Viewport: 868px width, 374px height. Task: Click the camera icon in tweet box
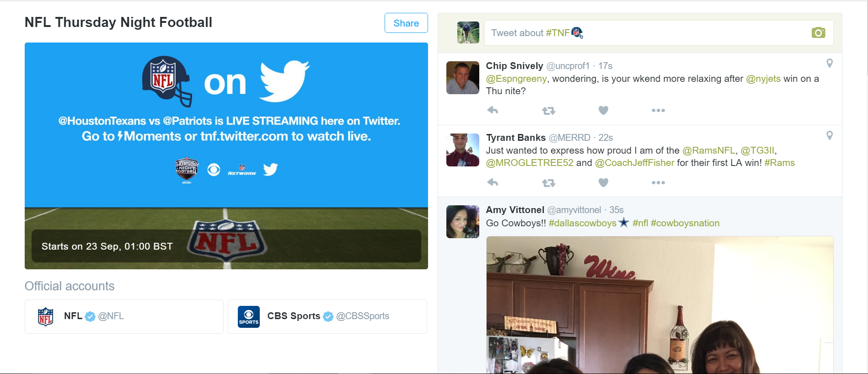coord(819,32)
